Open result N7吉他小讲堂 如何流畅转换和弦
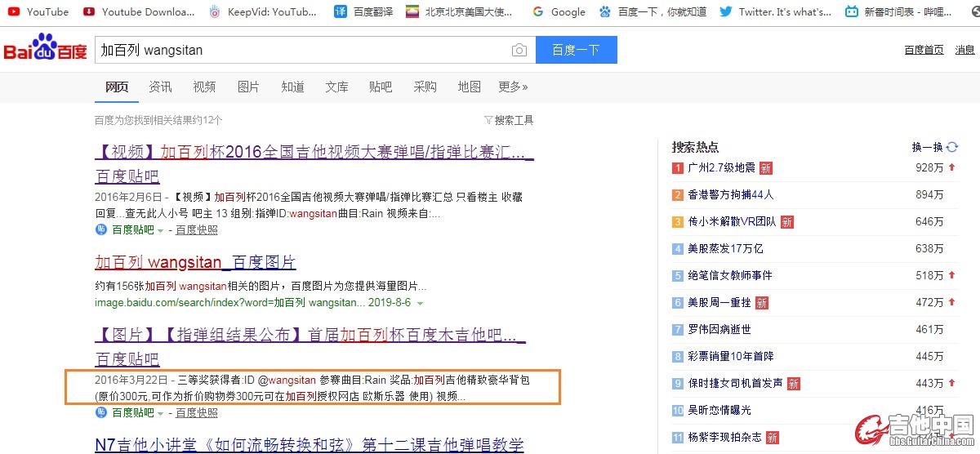 pyautogui.click(x=309, y=445)
